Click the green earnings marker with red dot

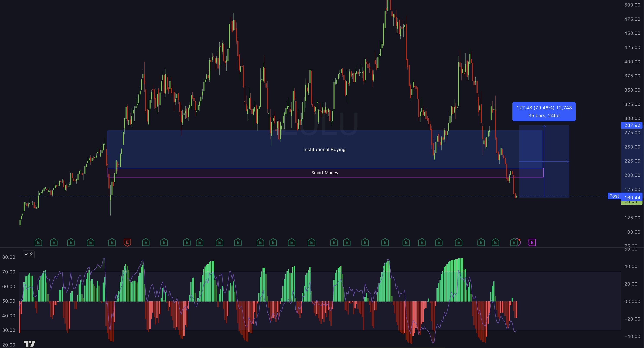[x=514, y=242]
